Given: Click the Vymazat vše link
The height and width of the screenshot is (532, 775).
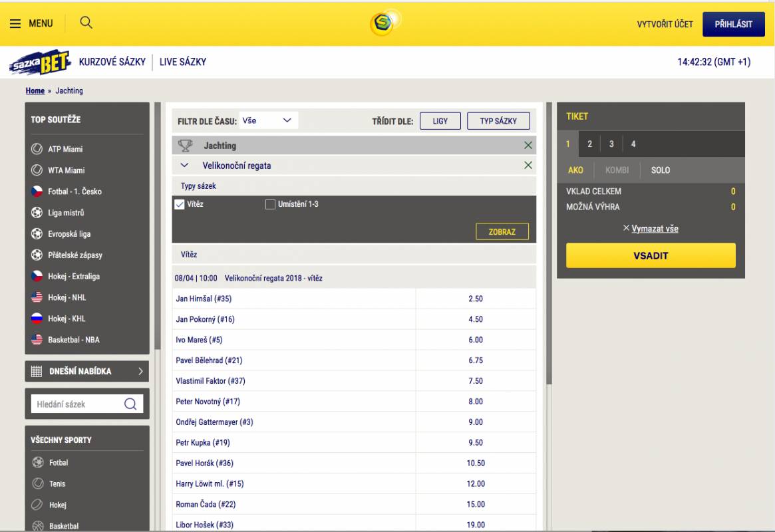Looking at the screenshot, I should click(x=655, y=228).
